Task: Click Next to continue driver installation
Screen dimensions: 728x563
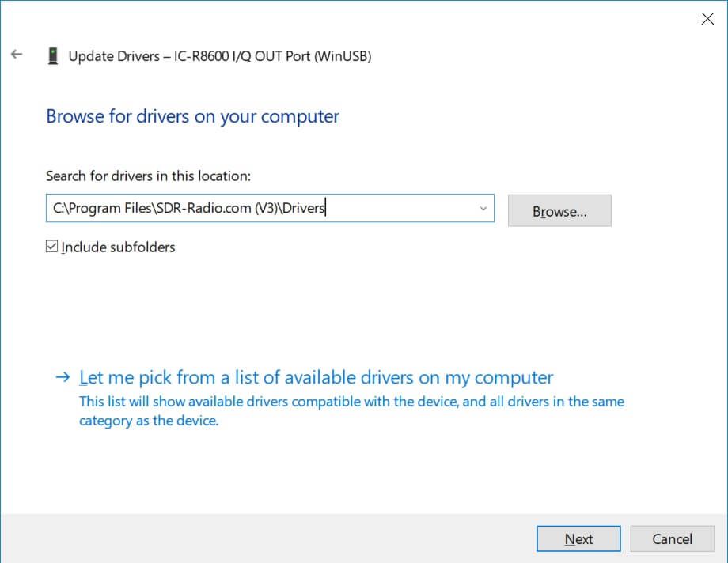Action: [x=578, y=538]
